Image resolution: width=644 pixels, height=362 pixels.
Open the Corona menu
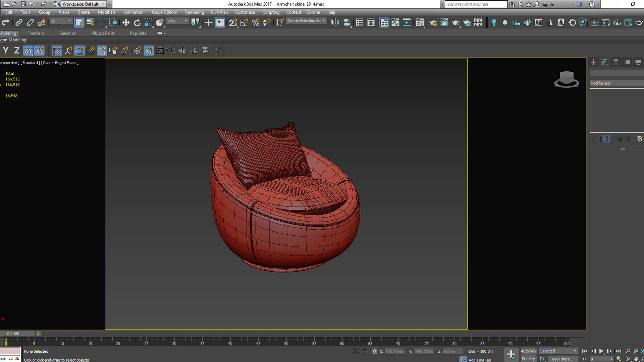click(313, 12)
